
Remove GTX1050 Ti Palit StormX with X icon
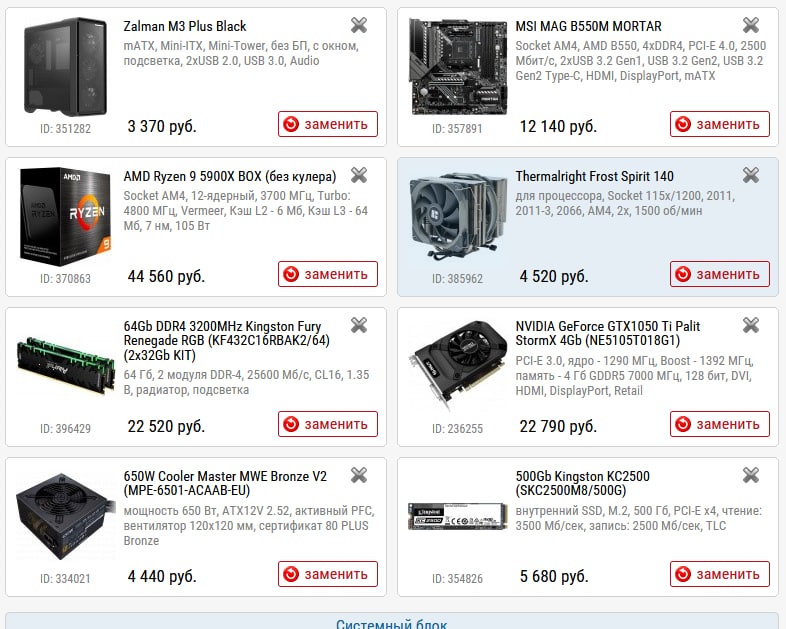(750, 325)
